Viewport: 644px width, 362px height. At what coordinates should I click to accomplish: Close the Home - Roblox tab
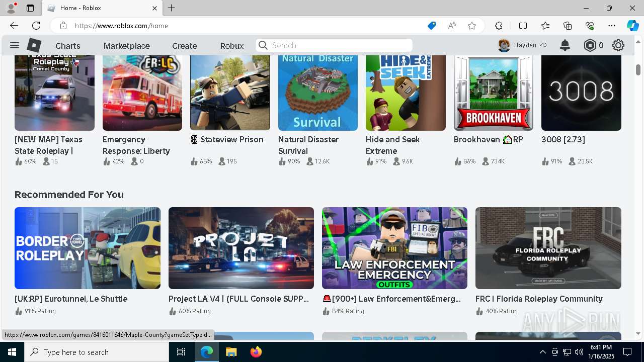pyautogui.click(x=154, y=8)
